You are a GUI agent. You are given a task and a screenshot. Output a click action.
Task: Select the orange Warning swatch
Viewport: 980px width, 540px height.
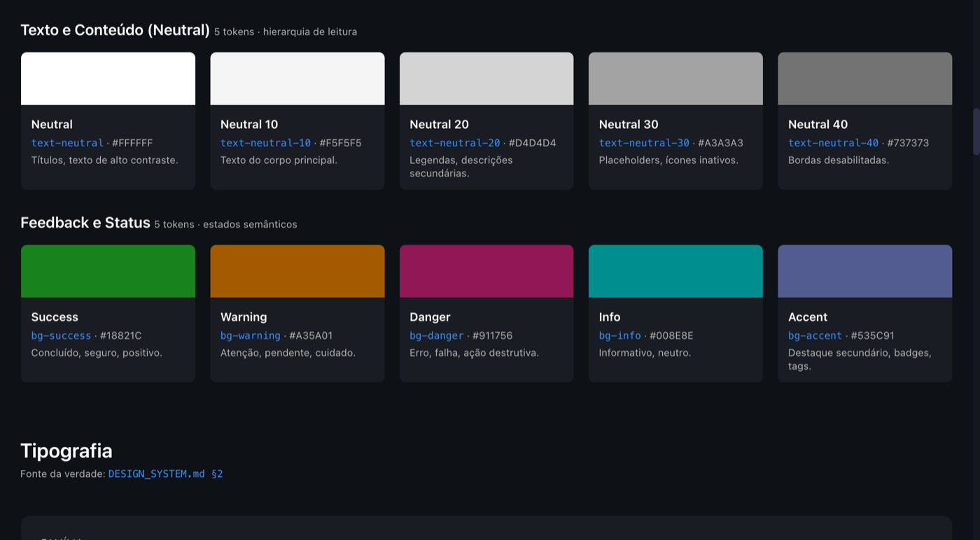[297, 271]
